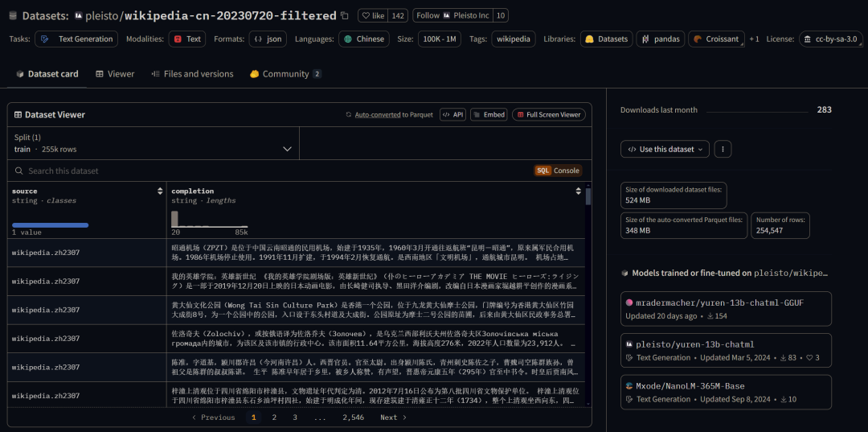868x432 pixels.
Task: Open the Full Screen Viewer
Action: coord(548,115)
